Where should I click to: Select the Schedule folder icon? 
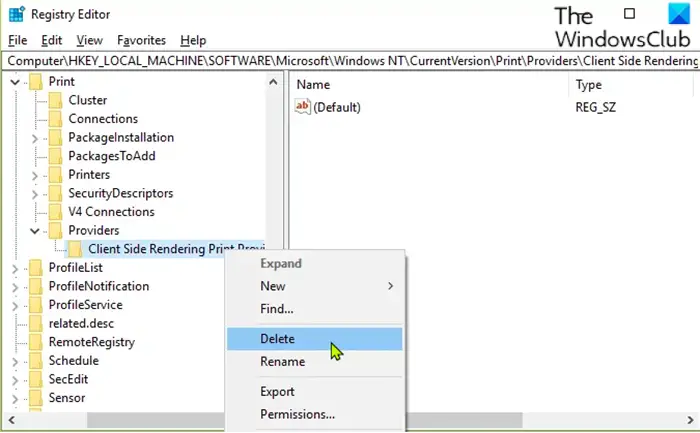pyautogui.click(x=36, y=361)
